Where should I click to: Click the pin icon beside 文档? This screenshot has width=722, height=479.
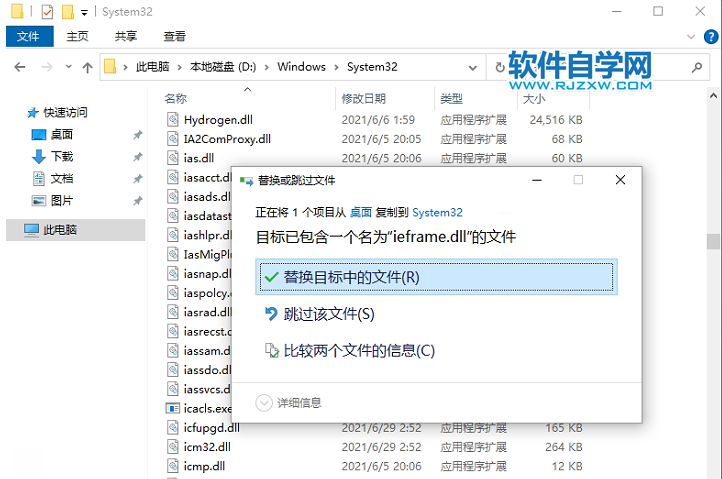pos(138,179)
